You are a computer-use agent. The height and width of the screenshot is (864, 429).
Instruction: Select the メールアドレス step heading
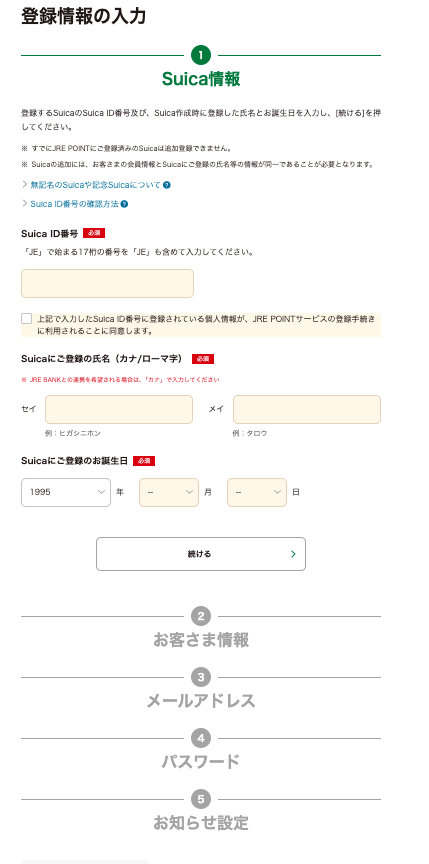[201, 701]
